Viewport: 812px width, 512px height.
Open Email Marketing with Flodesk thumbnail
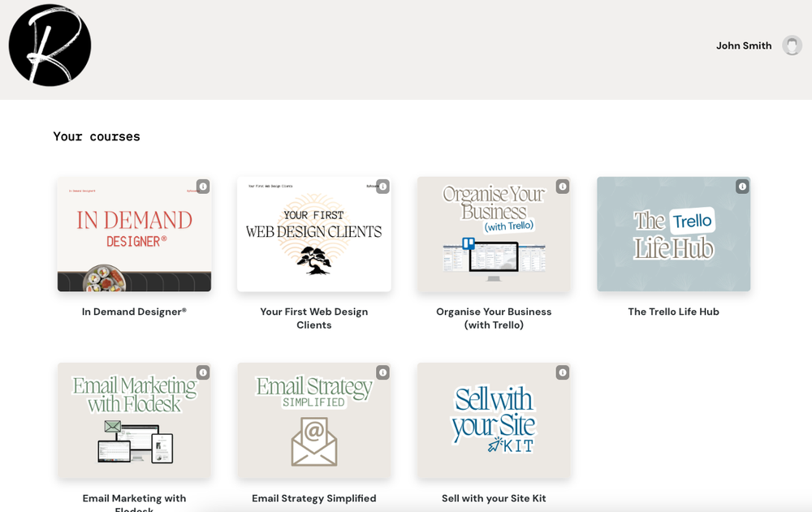pyautogui.click(x=134, y=420)
